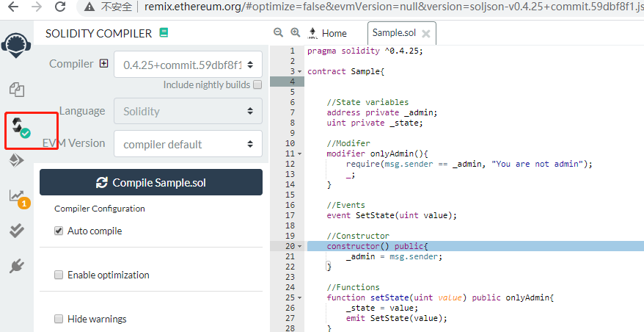Click the 'emit SetState(value);' line
Screen dimensions: 644x332
[x=396, y=319]
